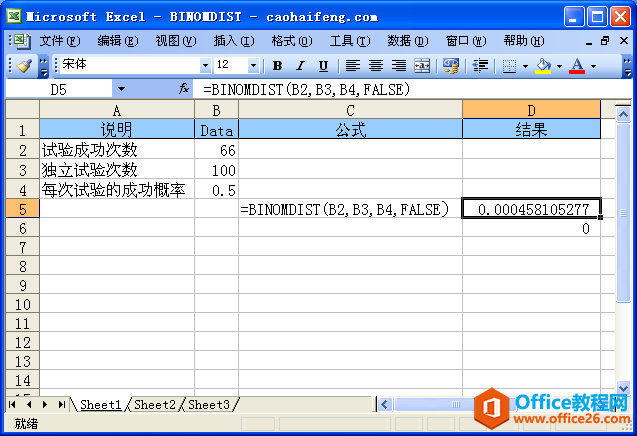637x436 pixels.
Task: Close the workbook window
Action: click(x=624, y=41)
